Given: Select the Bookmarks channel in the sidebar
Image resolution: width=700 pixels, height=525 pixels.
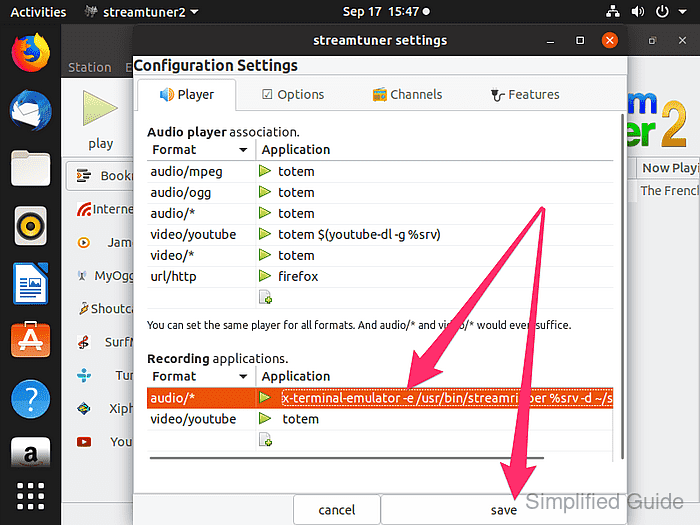Looking at the screenshot, I should click(x=100, y=176).
